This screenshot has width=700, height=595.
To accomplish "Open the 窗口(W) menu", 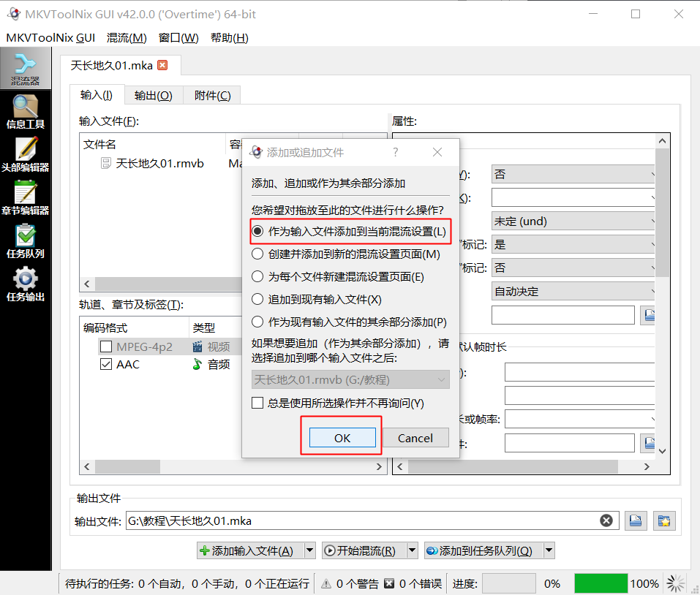I will point(178,38).
